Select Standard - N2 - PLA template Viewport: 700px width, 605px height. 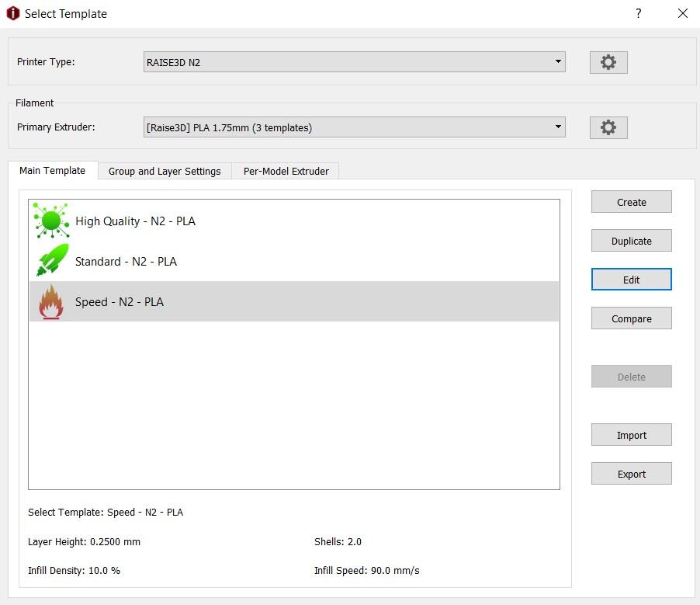[294, 261]
